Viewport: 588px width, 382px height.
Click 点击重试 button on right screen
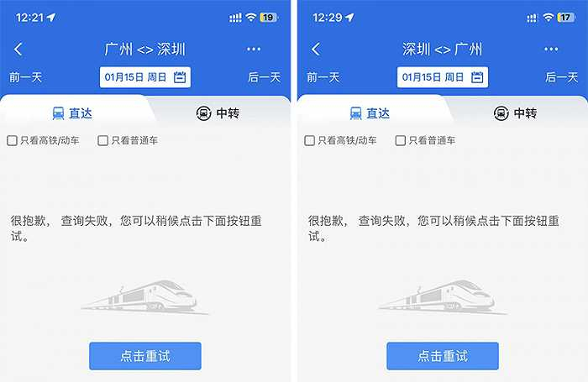(443, 356)
